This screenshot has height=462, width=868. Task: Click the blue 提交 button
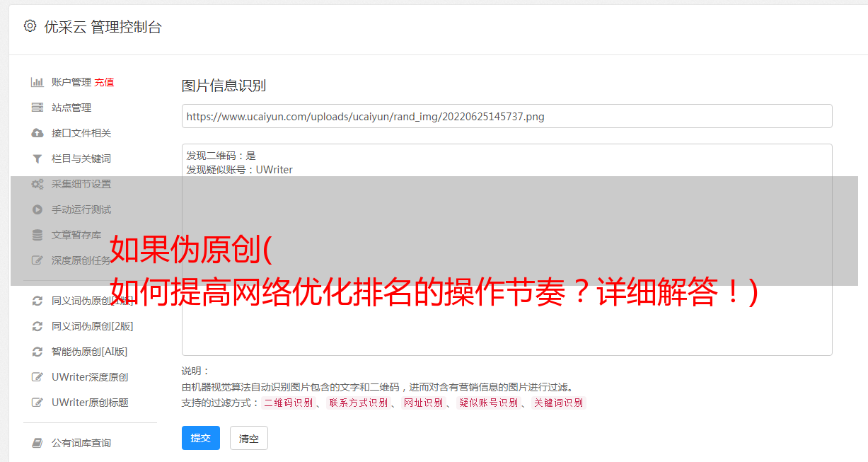coord(201,438)
